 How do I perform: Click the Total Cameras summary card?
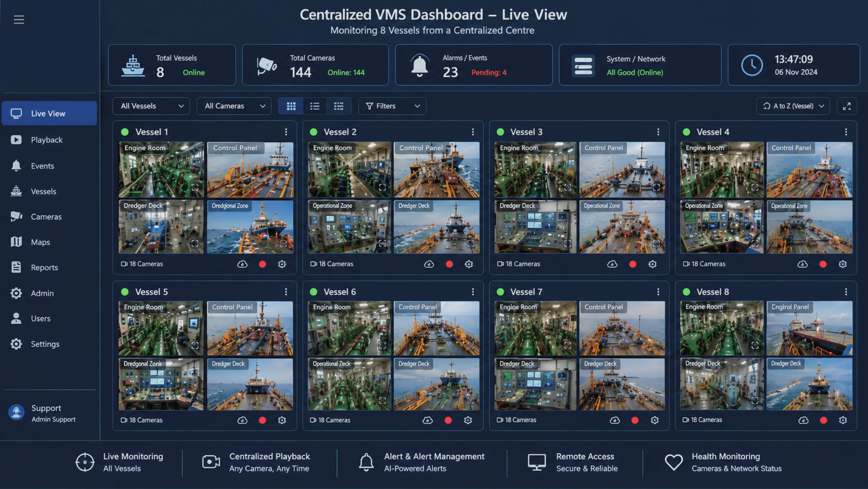point(315,65)
